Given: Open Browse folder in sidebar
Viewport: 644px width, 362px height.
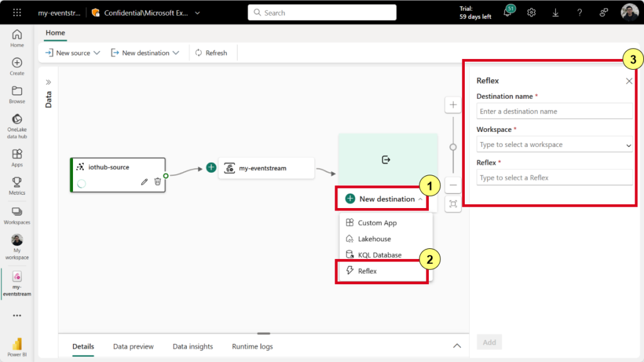Looking at the screenshot, I should (17, 95).
